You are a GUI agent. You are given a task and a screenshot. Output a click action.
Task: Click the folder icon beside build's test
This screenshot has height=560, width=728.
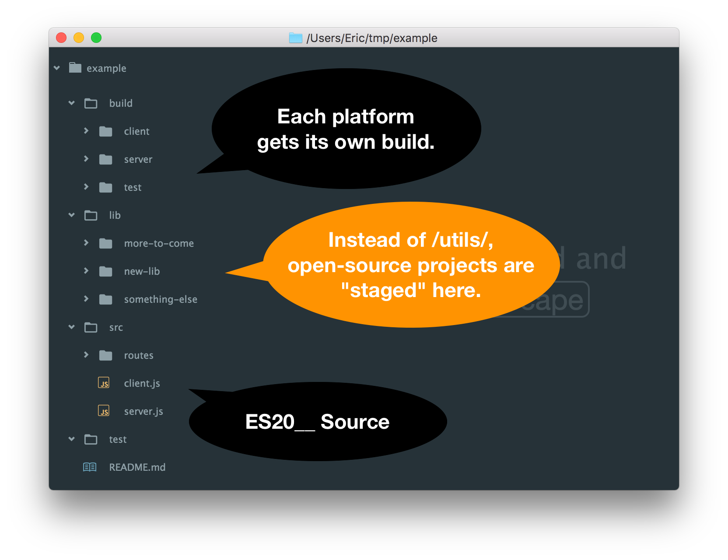pos(106,187)
